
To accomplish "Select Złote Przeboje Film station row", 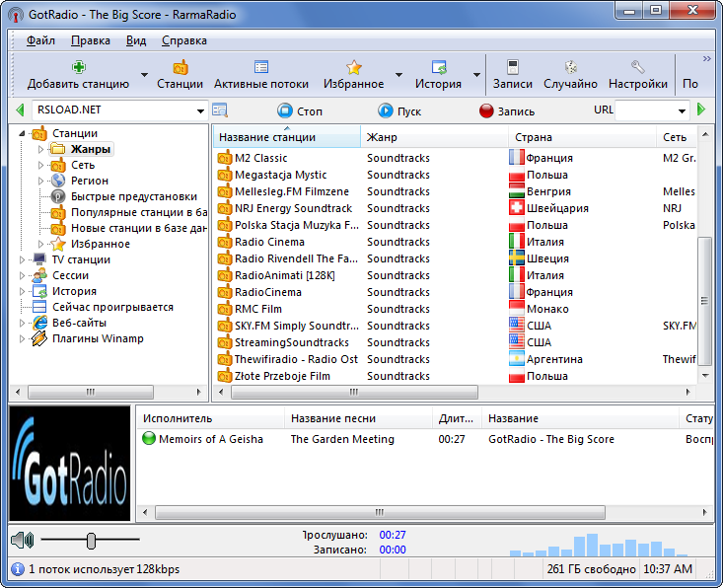I will pyautogui.click(x=455, y=376).
